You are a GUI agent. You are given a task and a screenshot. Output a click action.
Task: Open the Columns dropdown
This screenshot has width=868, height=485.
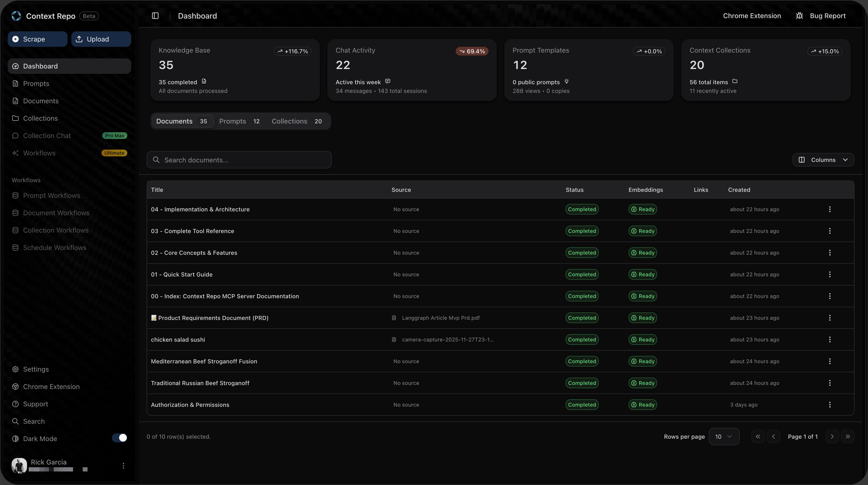pos(824,159)
